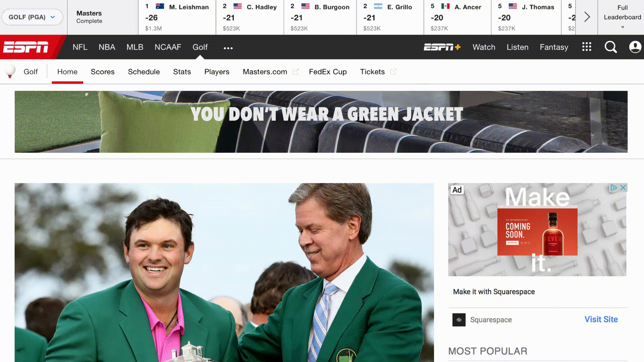Advance leaderboard with the right chevron
Viewport: 644px width, 362px height.
[x=587, y=17]
